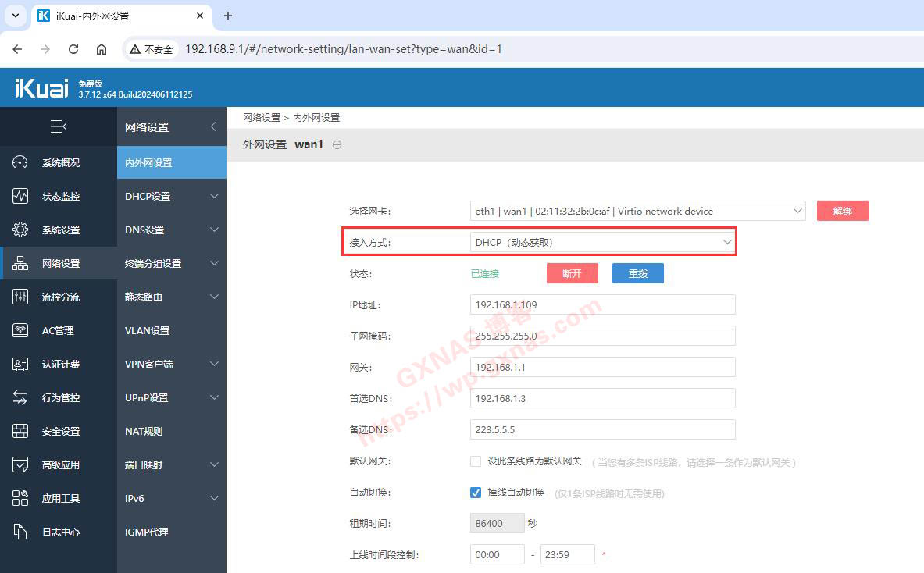The height and width of the screenshot is (573, 924).
Task: Click the AC管理 wireless icon
Action: point(20,330)
